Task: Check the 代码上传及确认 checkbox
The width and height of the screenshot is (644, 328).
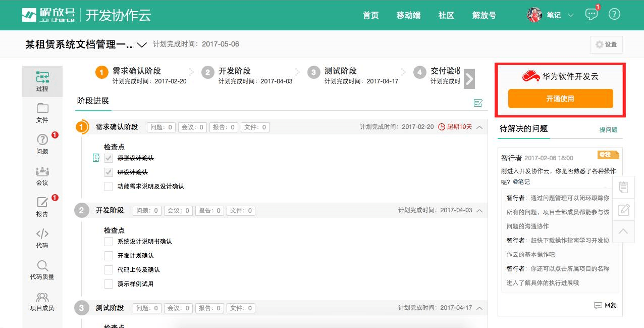Action: point(109,270)
